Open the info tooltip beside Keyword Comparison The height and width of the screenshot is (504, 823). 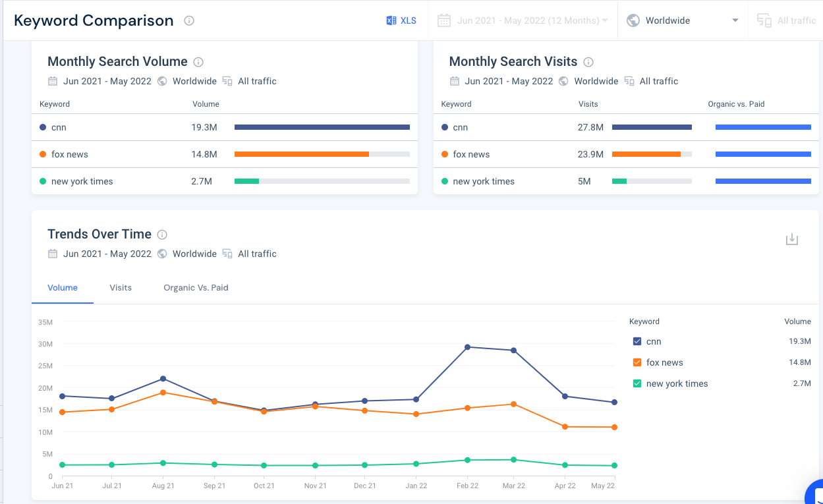[188, 20]
